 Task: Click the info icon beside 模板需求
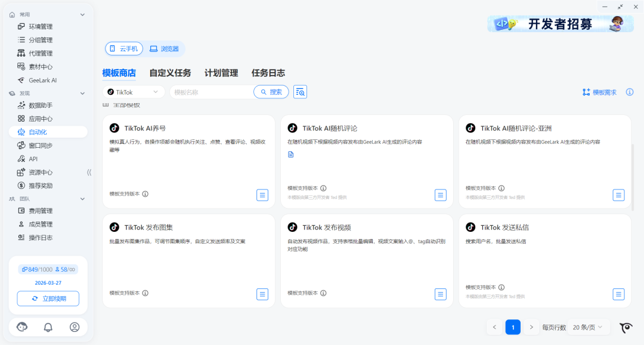pos(630,92)
